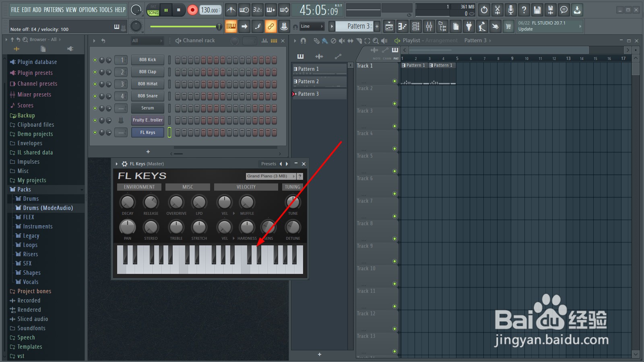644x362 pixels.
Task: Open FL Keys window menu arrow
Action: (117, 164)
